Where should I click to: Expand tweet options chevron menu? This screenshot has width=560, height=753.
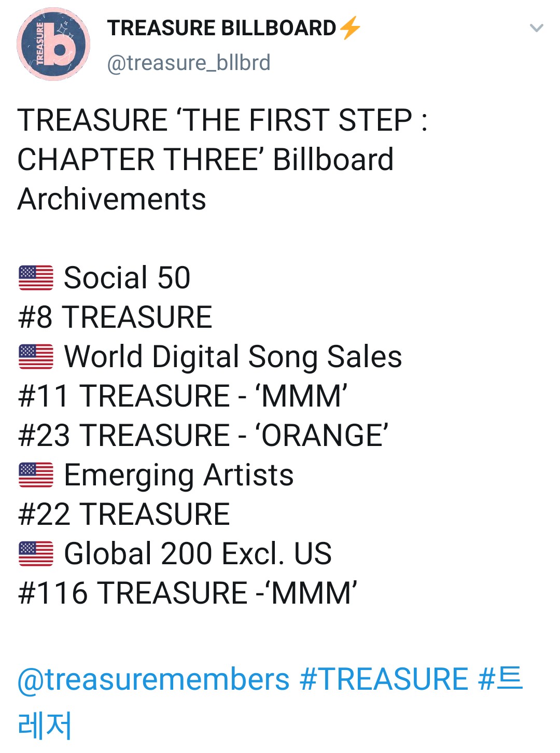coord(536,28)
